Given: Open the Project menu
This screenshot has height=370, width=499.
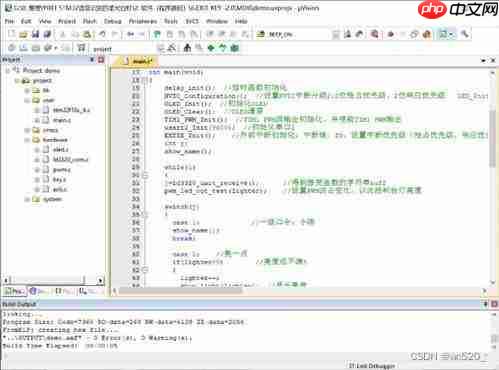Looking at the screenshot, I should click(67, 21).
